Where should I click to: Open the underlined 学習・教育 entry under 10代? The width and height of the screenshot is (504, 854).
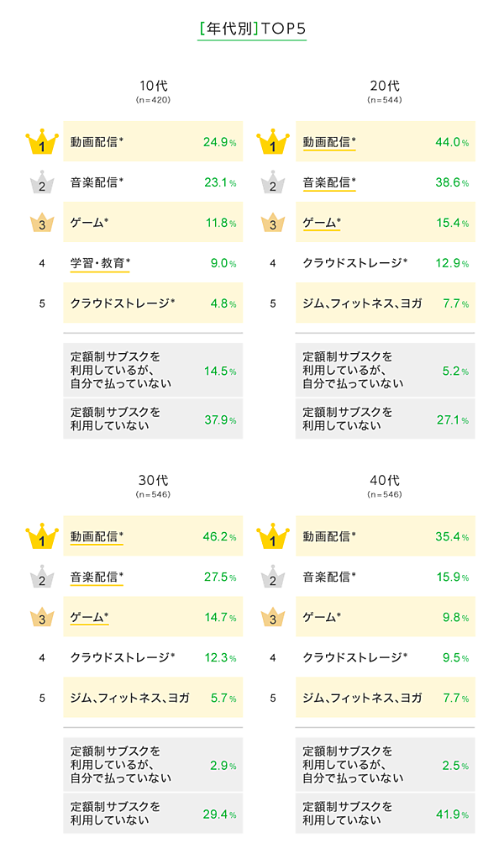(x=100, y=264)
